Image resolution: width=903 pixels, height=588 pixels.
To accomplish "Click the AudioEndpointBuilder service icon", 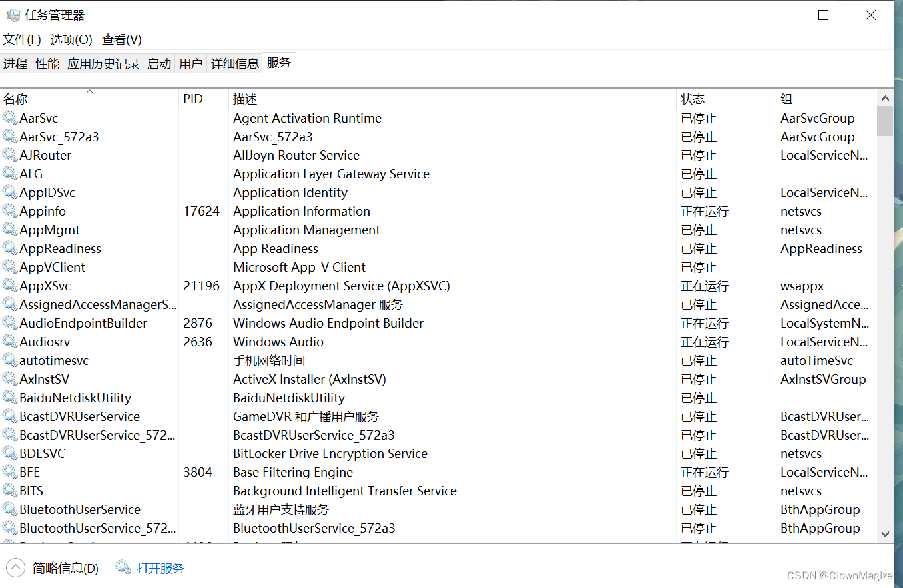I will [x=9, y=323].
